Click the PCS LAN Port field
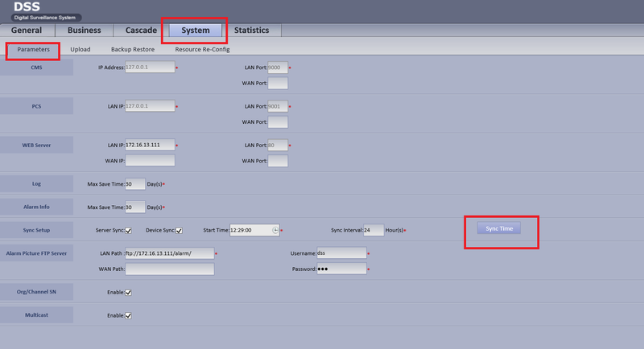This screenshot has width=644, height=349. coord(278,106)
